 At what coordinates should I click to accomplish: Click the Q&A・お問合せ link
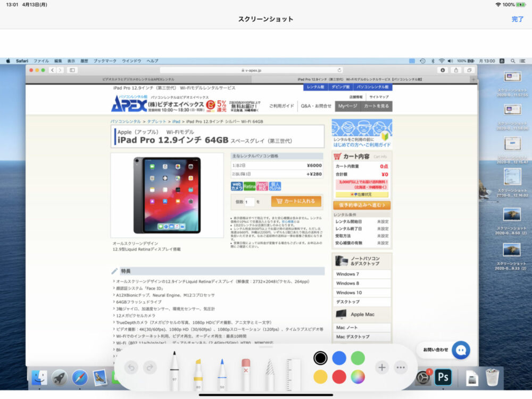click(316, 106)
